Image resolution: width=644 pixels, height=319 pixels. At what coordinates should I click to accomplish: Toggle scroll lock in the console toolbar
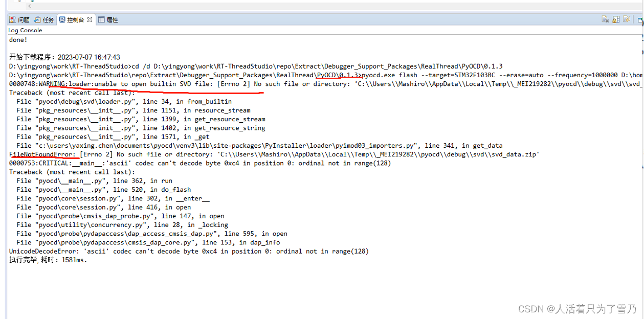pos(616,19)
